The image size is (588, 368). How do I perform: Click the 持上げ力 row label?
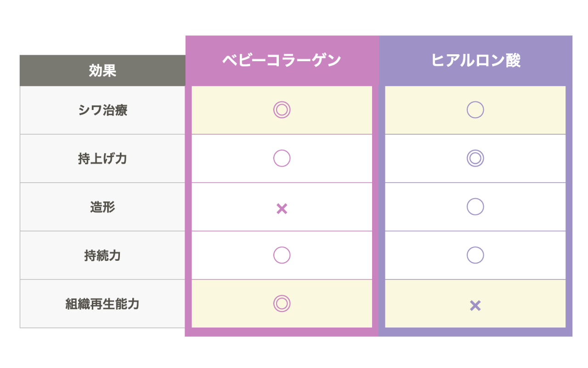point(102,159)
